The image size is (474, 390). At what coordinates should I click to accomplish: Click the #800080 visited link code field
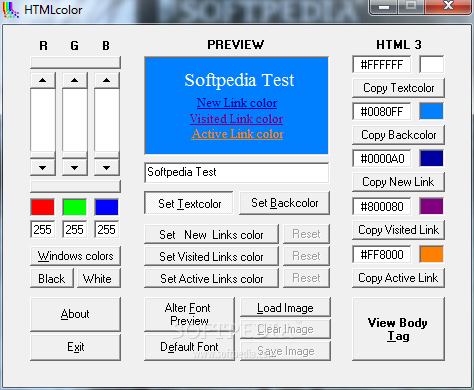382,206
